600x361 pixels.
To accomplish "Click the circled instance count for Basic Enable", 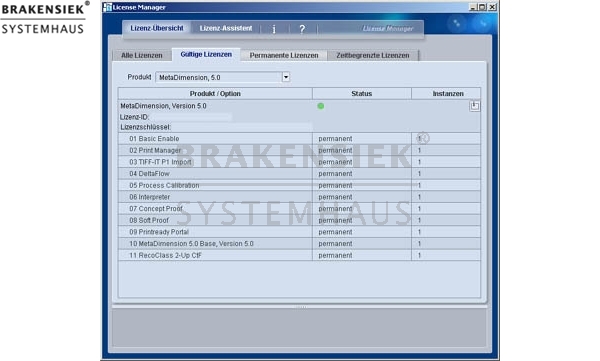I will 423,138.
